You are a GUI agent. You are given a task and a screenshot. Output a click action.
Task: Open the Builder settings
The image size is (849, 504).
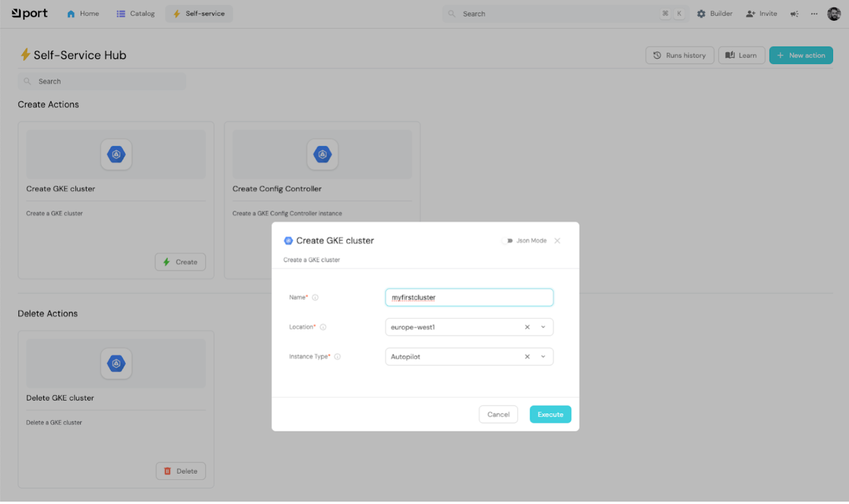[715, 14]
